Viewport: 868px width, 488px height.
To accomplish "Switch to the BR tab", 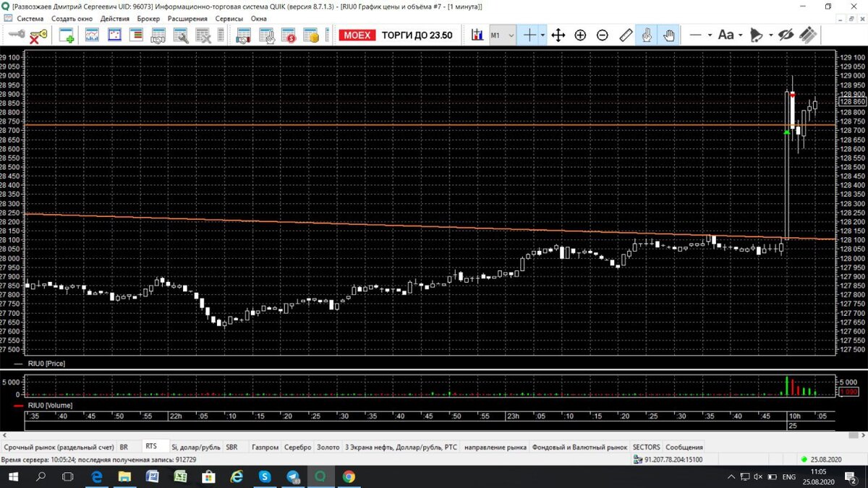I will (x=124, y=448).
